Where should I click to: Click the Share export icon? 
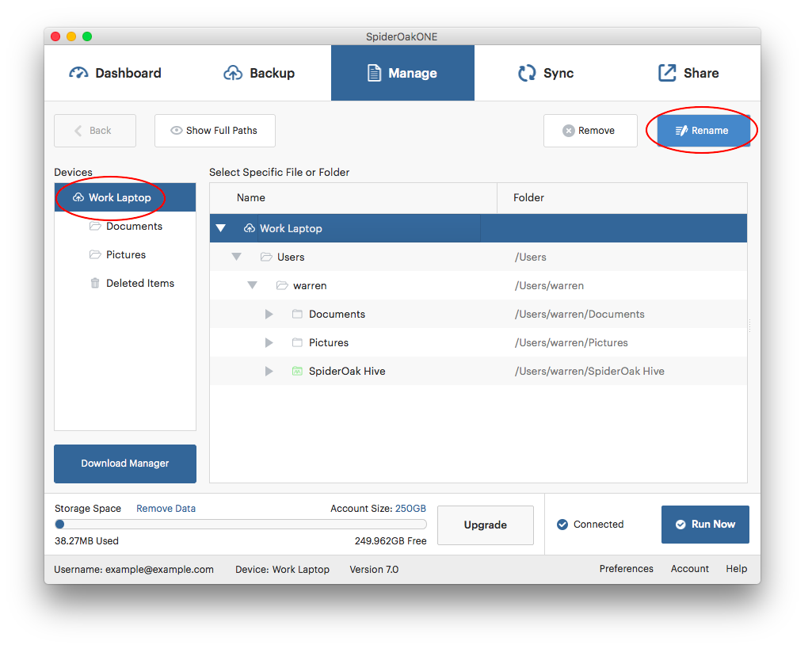click(667, 73)
